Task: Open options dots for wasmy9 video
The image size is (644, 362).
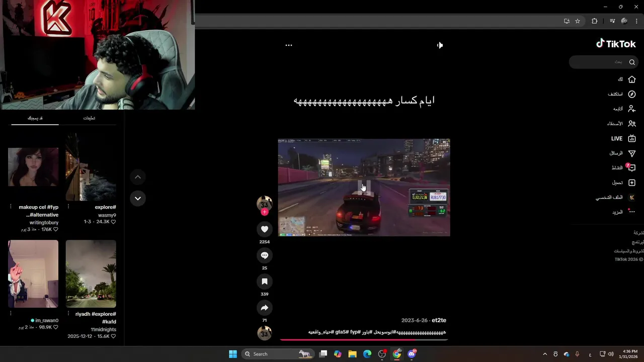Action: pos(68,207)
